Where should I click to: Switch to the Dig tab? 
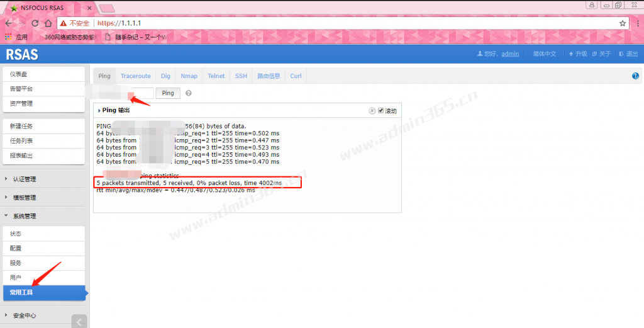pos(165,76)
